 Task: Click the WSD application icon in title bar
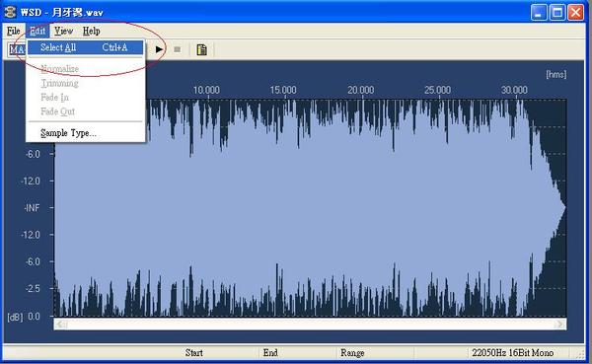pyautogui.click(x=10, y=12)
